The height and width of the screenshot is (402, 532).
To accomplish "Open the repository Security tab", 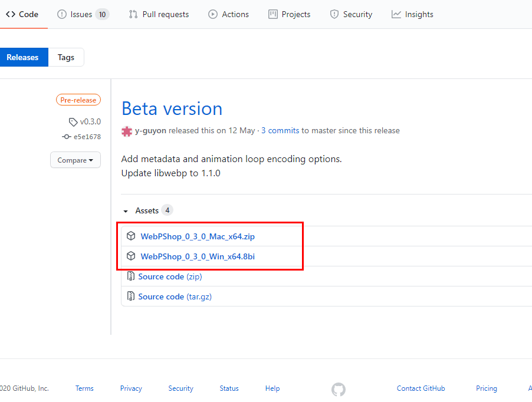I will [x=351, y=14].
